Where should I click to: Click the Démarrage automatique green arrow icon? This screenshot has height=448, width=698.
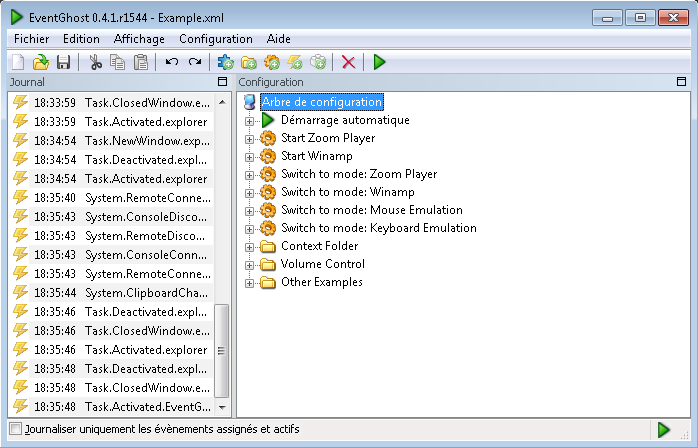pos(268,120)
